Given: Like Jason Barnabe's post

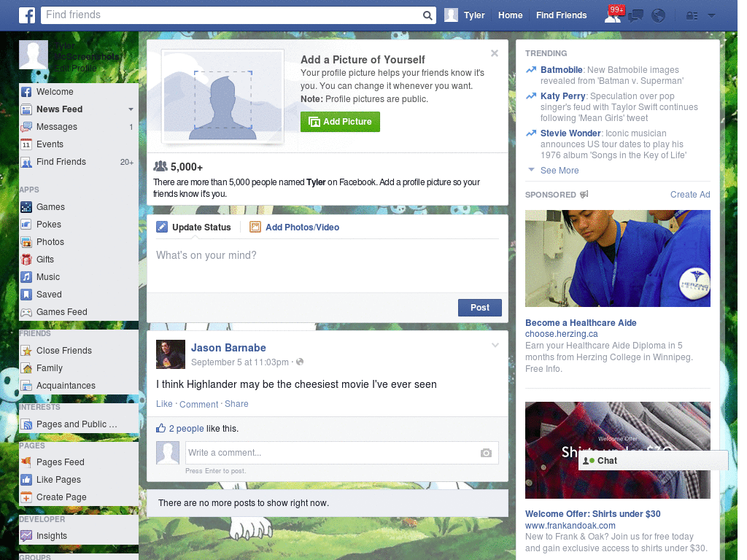Looking at the screenshot, I should click(164, 404).
